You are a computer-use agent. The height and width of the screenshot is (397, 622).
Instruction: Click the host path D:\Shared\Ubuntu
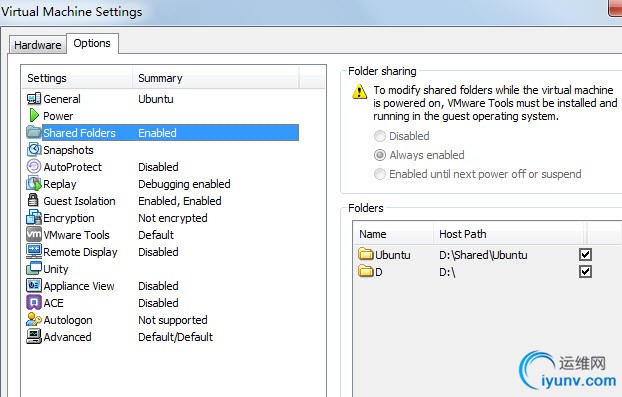(x=483, y=255)
